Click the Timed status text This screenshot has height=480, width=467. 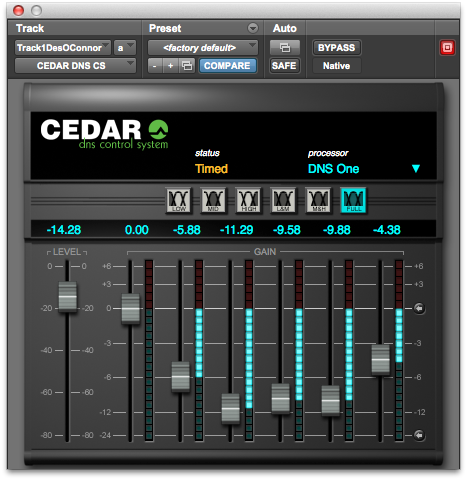211,169
